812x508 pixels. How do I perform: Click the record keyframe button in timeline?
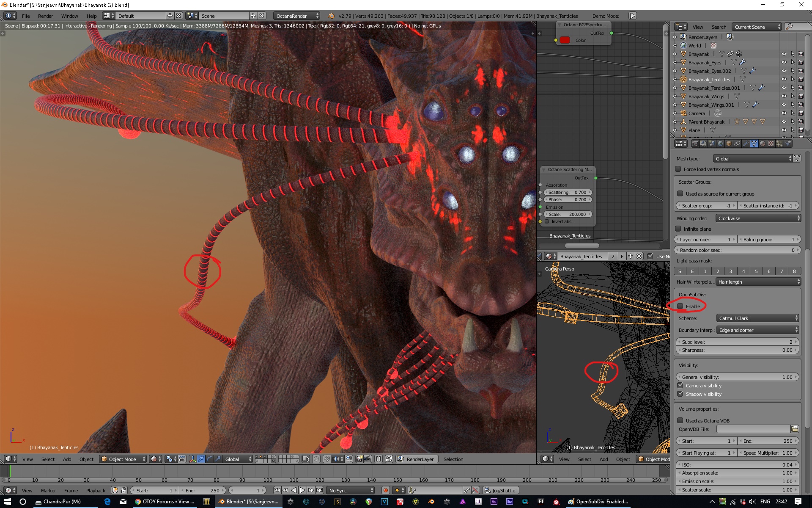(x=385, y=490)
